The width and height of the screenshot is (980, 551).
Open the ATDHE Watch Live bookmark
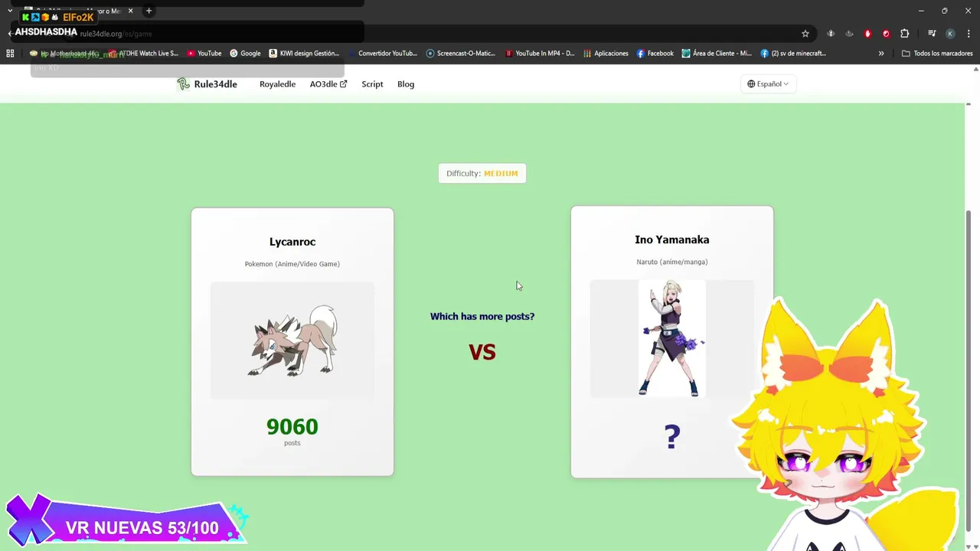(x=143, y=54)
